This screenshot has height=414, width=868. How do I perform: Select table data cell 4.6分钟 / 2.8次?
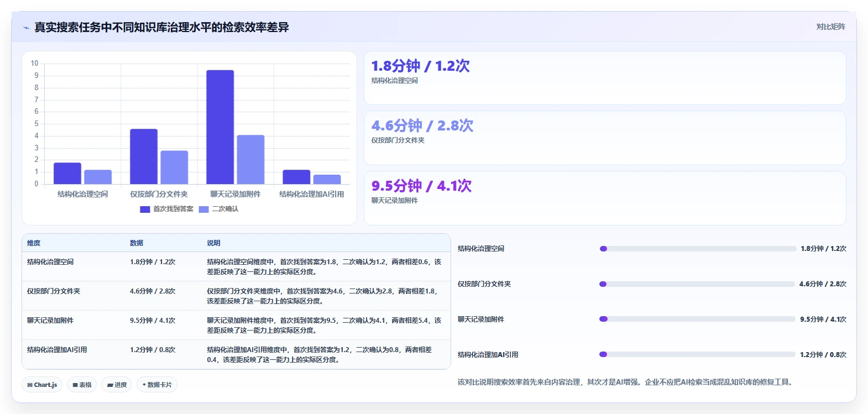pyautogui.click(x=153, y=291)
